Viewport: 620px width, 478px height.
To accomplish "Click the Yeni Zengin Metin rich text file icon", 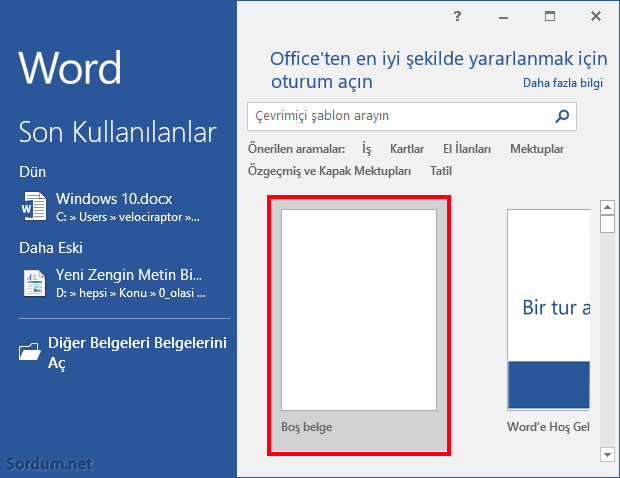I will [x=34, y=283].
